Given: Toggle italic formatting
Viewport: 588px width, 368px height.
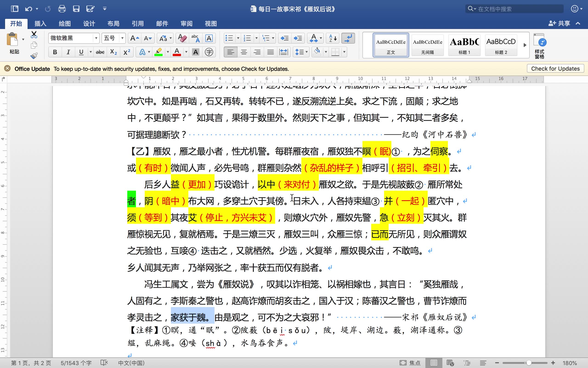Looking at the screenshot, I should (68, 52).
